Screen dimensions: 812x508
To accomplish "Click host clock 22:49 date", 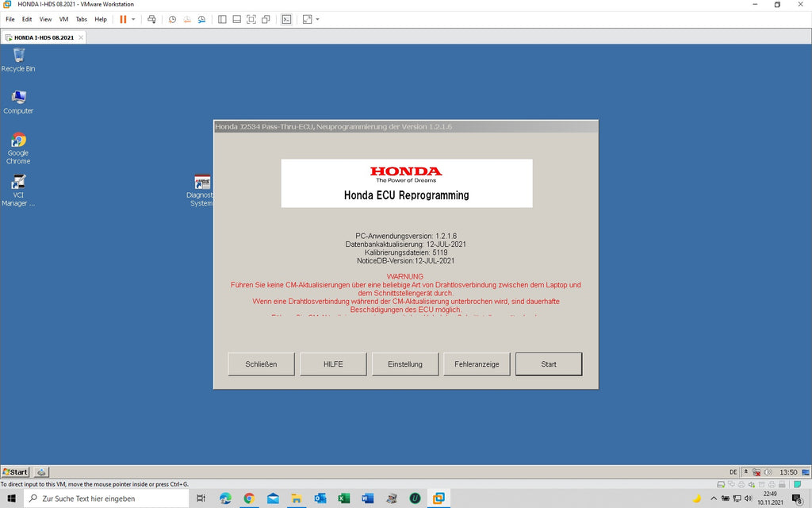I will (x=770, y=498).
